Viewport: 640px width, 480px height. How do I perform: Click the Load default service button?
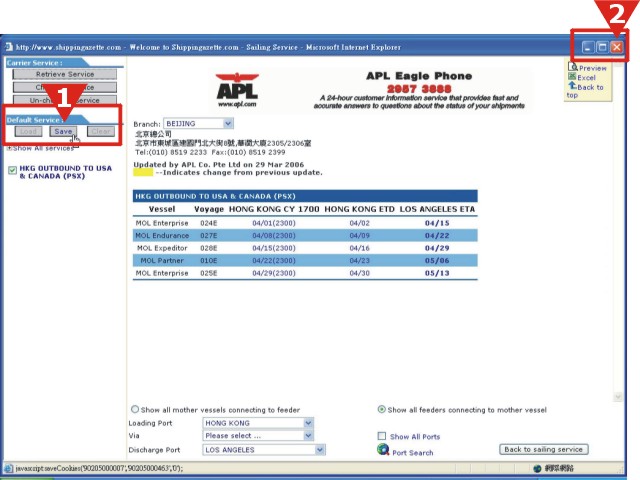(x=28, y=131)
